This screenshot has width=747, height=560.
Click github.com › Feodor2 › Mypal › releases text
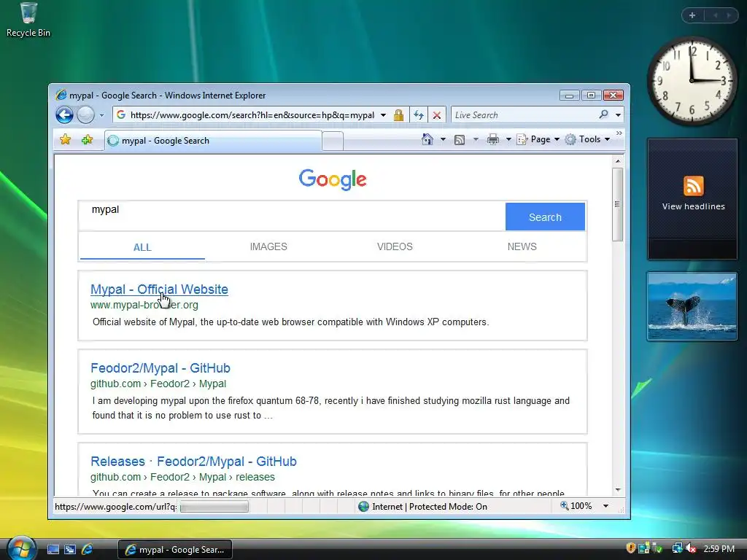pos(182,477)
